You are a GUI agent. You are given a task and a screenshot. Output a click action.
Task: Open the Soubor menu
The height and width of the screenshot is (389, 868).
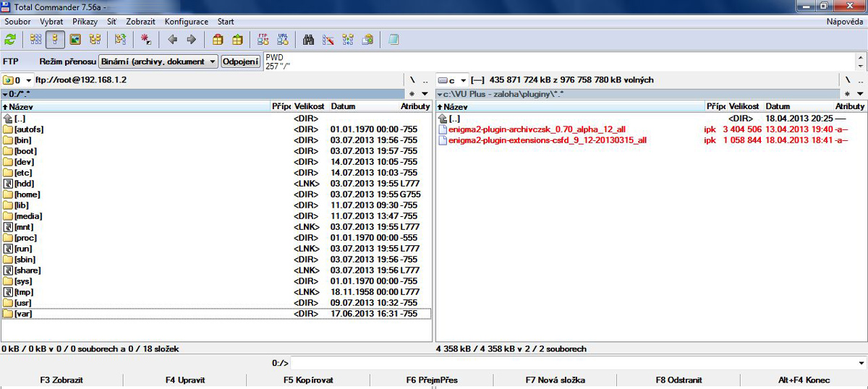coord(18,22)
